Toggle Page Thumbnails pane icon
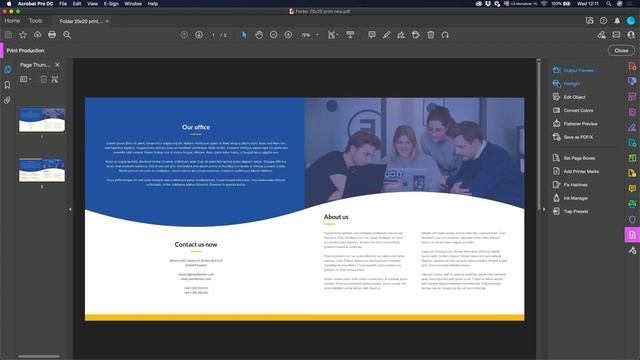This screenshot has height=360, width=640. (x=8, y=69)
